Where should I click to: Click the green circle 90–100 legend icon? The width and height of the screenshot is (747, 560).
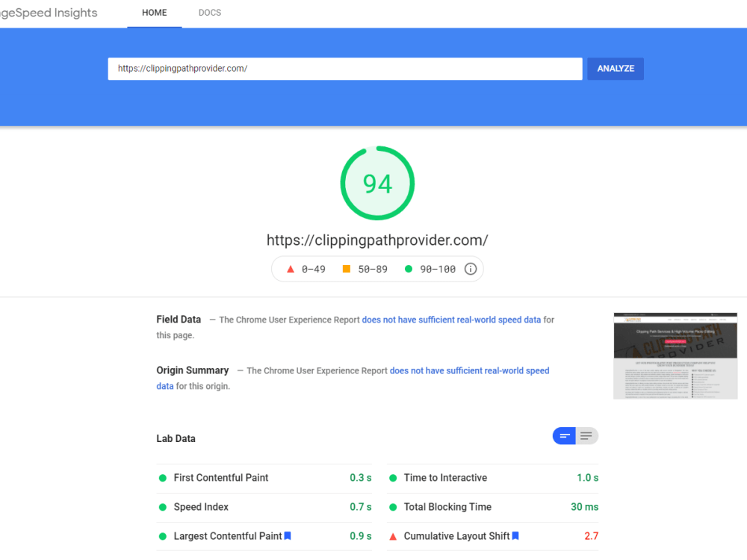coord(409,269)
